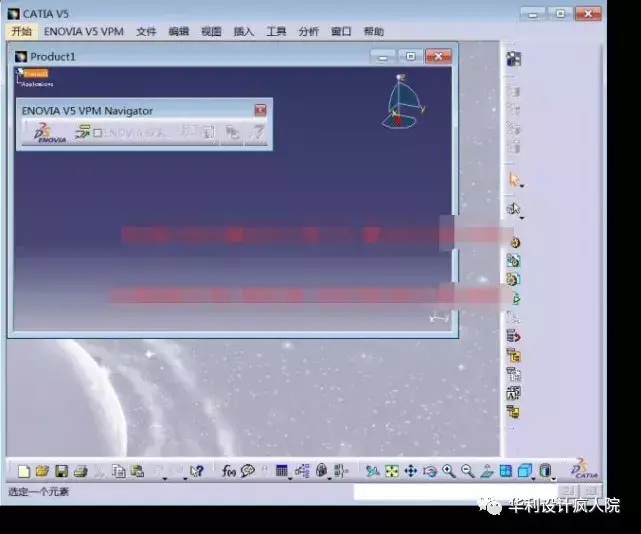641x534 pixels.
Task: Click the Normal View icon
Action: click(x=486, y=471)
